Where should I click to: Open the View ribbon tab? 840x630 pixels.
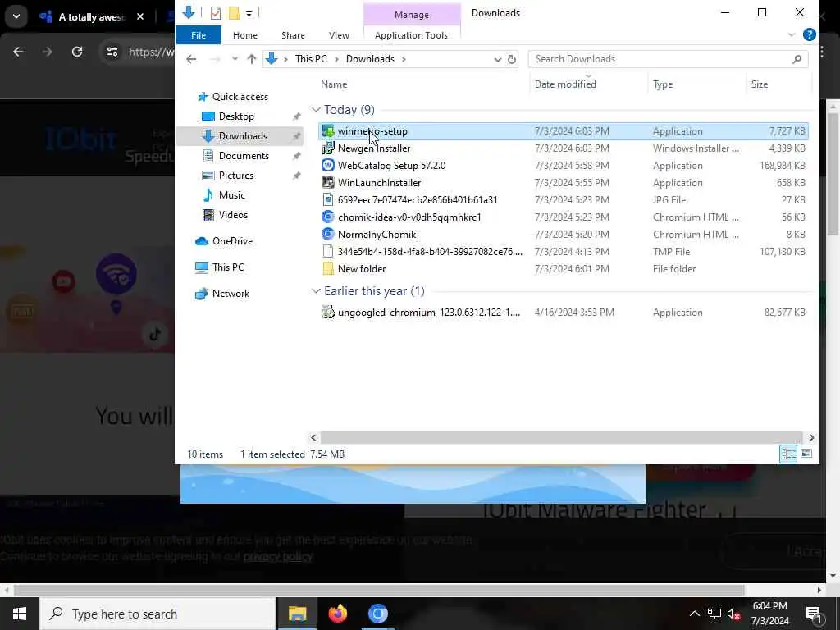339,34
